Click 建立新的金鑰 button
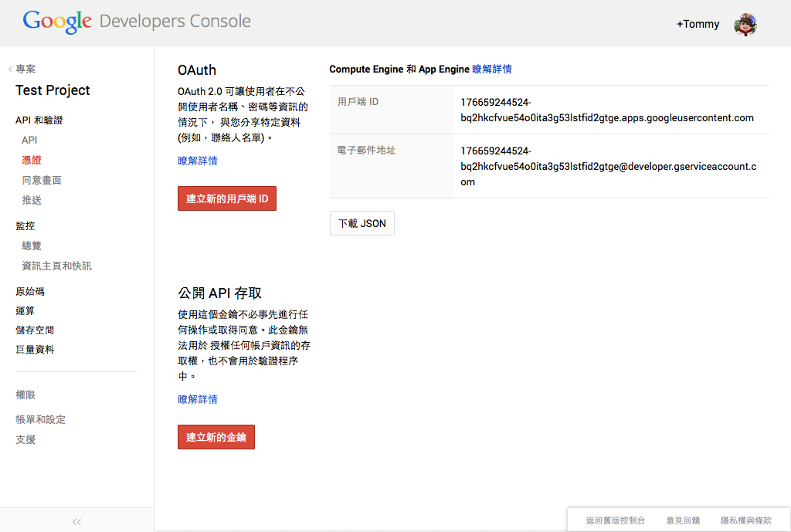791x532 pixels. [x=216, y=437]
